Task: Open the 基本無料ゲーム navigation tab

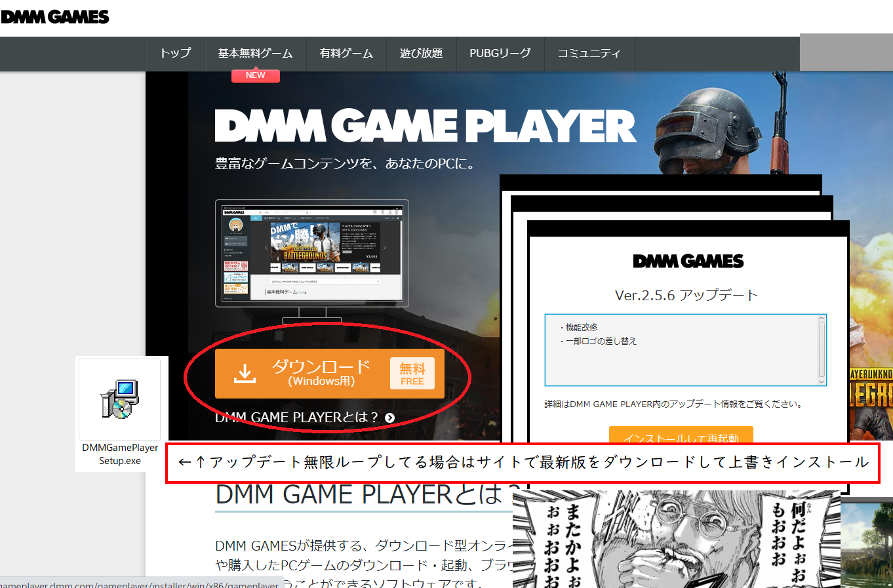Action: pyautogui.click(x=255, y=53)
